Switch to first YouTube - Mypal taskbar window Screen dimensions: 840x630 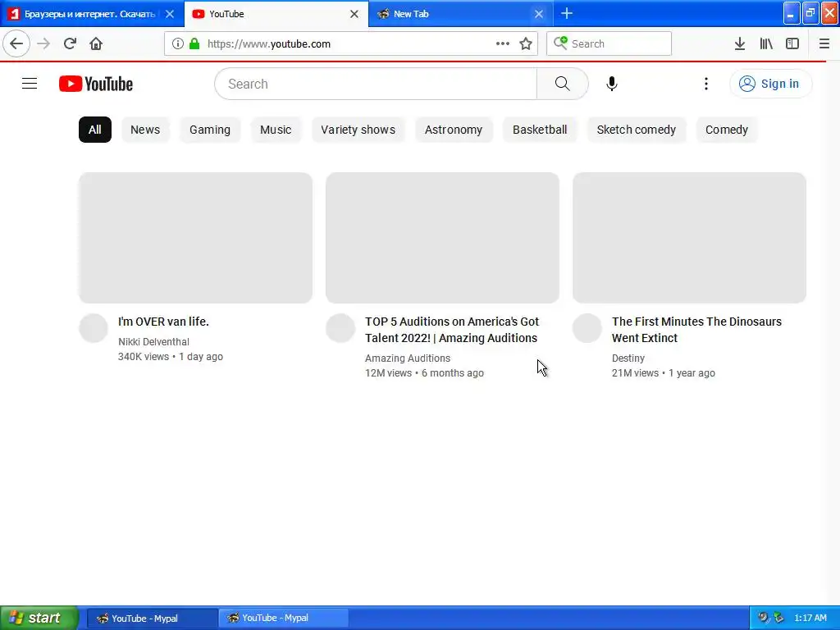[x=152, y=619]
